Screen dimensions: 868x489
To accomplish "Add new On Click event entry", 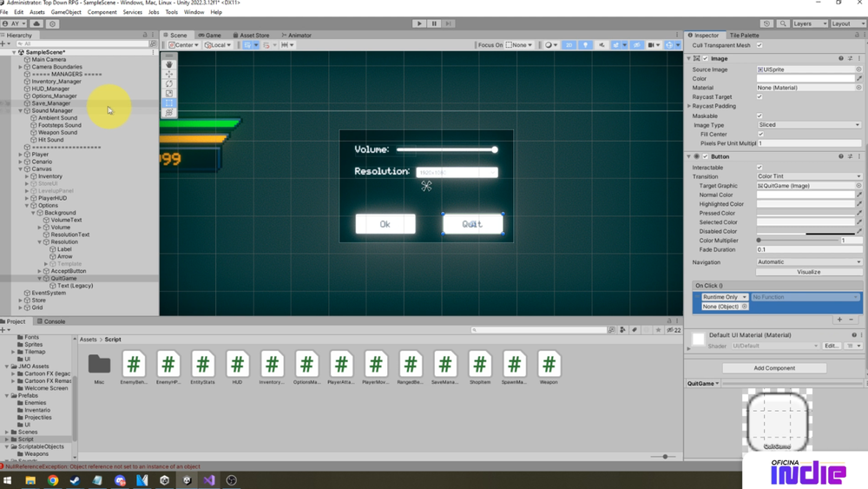I will click(839, 320).
